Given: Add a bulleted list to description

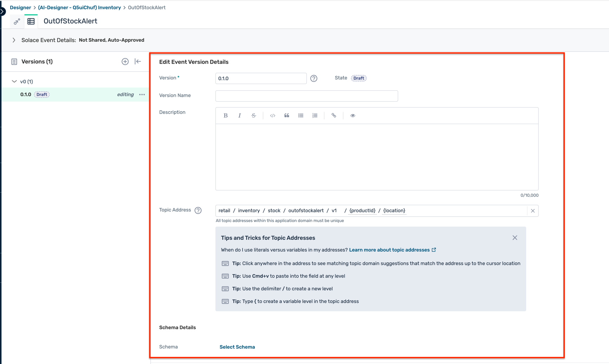Looking at the screenshot, I should [x=301, y=116].
